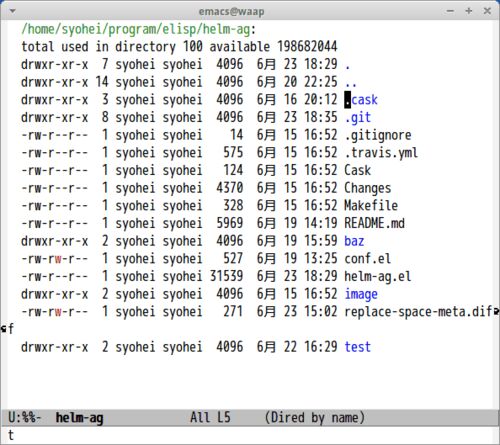Minimize the emacs@waap window
Image resolution: width=500 pixels, height=445 pixels.
(450, 11)
